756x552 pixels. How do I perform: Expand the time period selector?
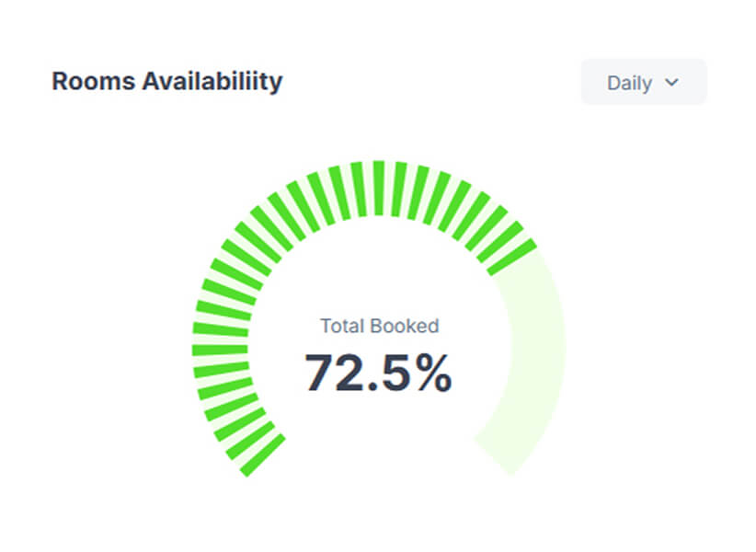point(642,82)
